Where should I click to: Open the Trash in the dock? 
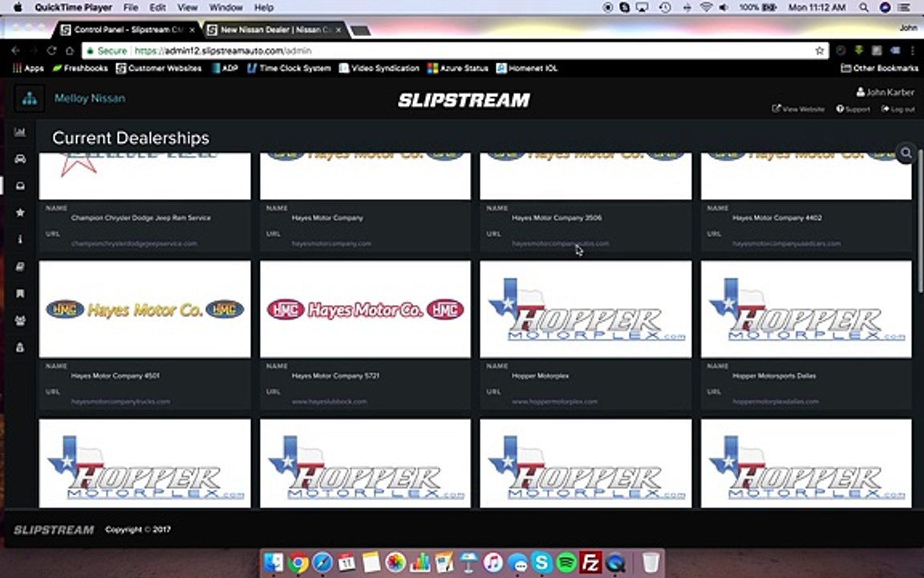pyautogui.click(x=650, y=561)
